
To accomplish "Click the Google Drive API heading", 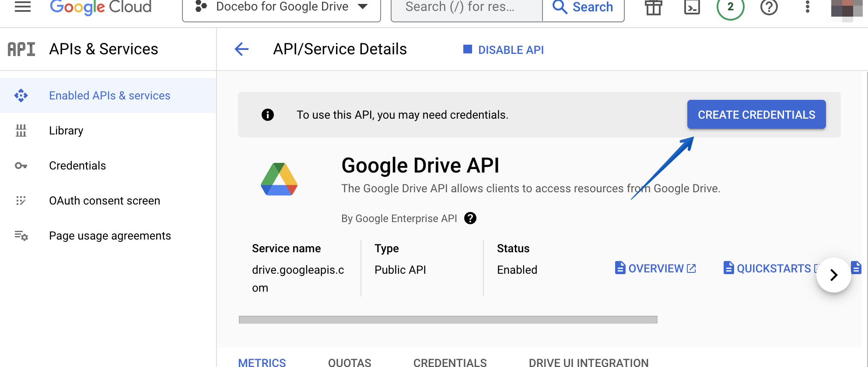I will tap(420, 166).
